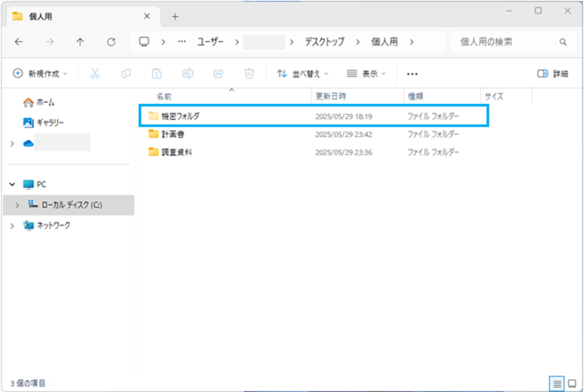Switch to large thumbnails view icon
This screenshot has width=584, height=392.
point(572,383)
